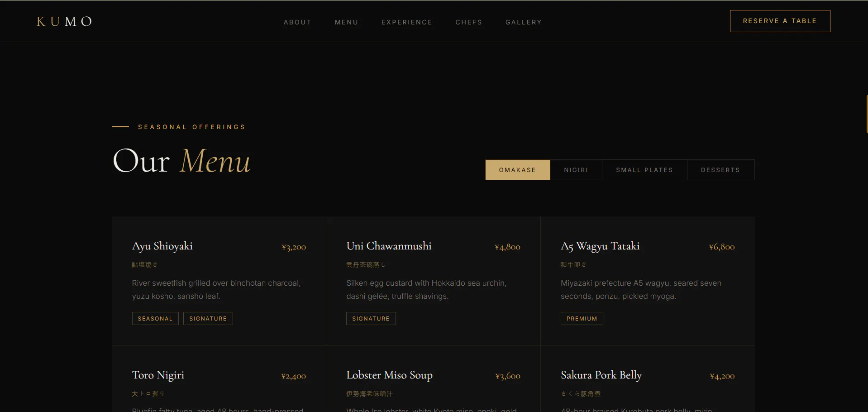The height and width of the screenshot is (412, 868).
Task: Click the ¥4,200 price
Action: pyautogui.click(x=722, y=376)
